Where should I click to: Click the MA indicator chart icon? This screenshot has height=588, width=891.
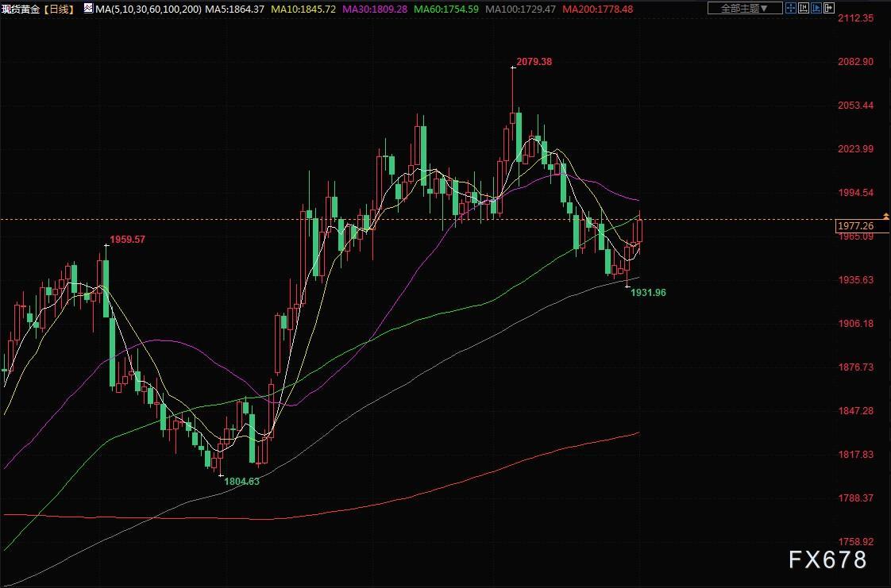click(x=88, y=8)
